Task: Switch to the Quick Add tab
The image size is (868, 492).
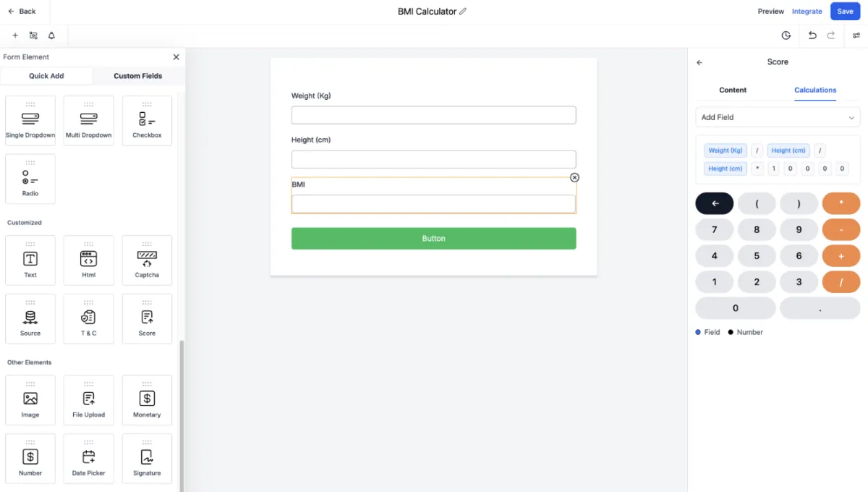Action: [46, 76]
